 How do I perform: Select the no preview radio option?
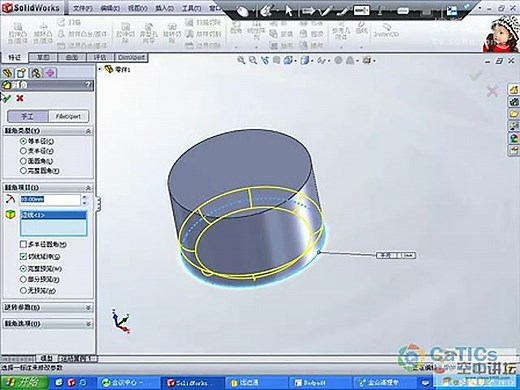(x=23, y=290)
